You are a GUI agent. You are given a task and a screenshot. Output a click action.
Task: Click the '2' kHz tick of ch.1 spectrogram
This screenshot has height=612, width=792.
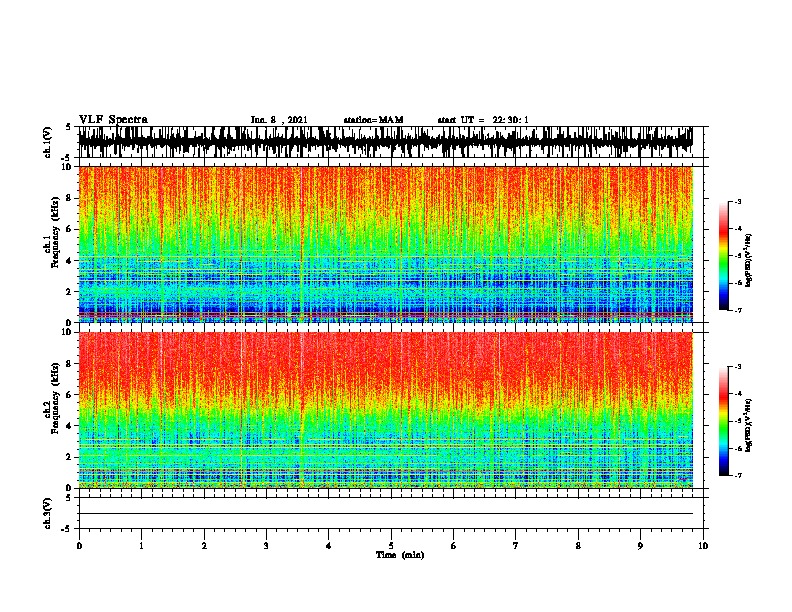(70, 291)
